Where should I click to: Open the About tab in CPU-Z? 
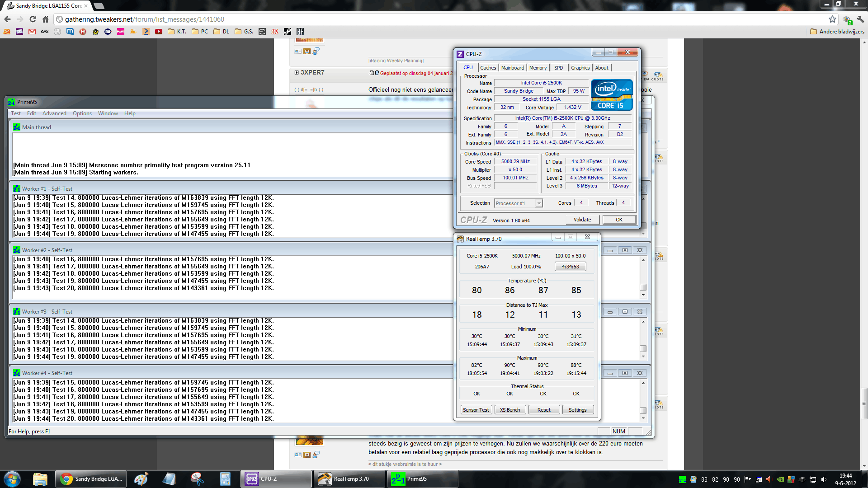602,68
